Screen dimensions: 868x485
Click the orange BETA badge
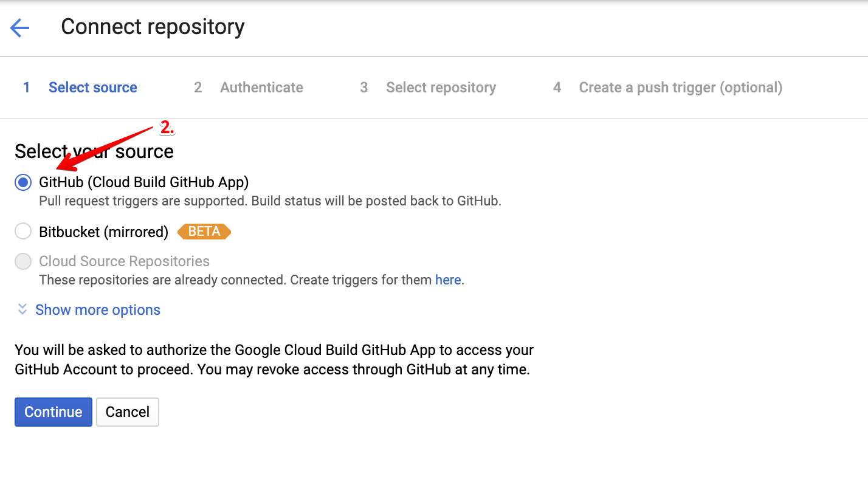[204, 232]
